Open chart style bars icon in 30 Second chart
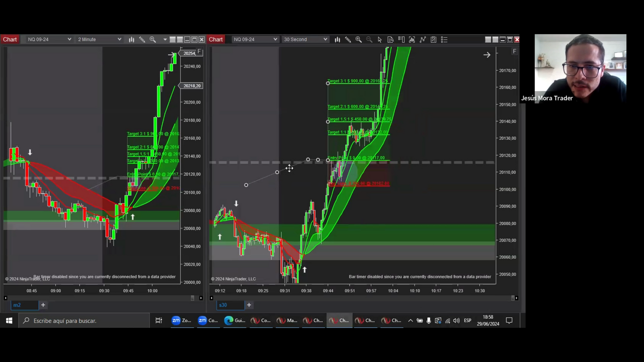 [x=337, y=40]
